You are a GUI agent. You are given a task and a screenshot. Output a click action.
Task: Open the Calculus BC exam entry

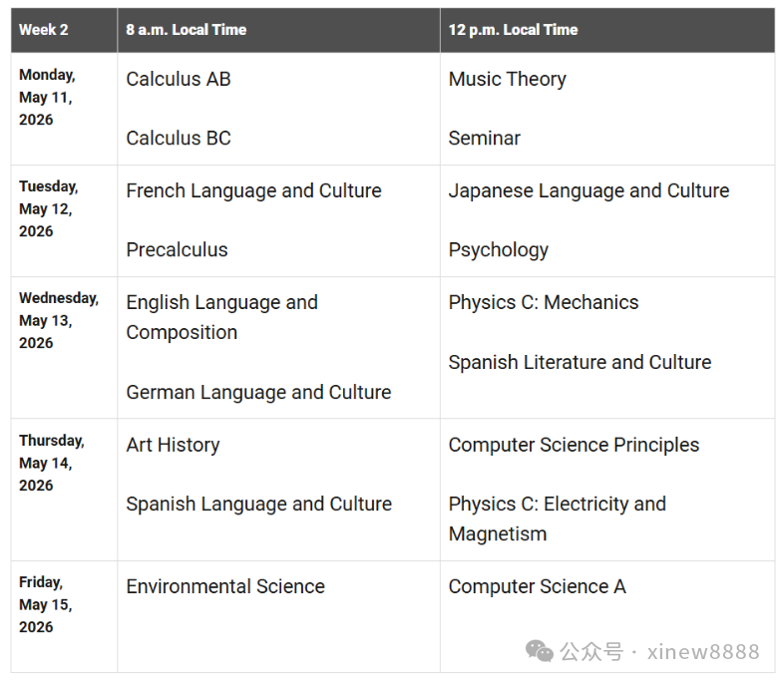(x=179, y=139)
